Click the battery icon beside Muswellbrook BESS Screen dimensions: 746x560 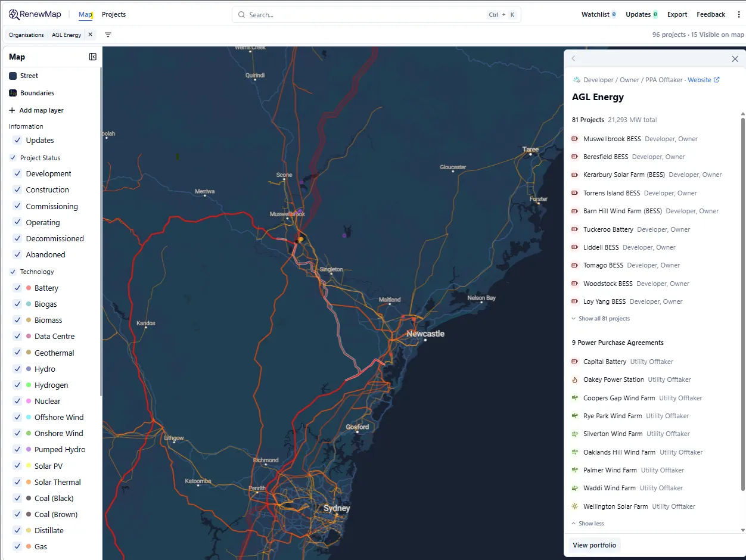(574, 139)
